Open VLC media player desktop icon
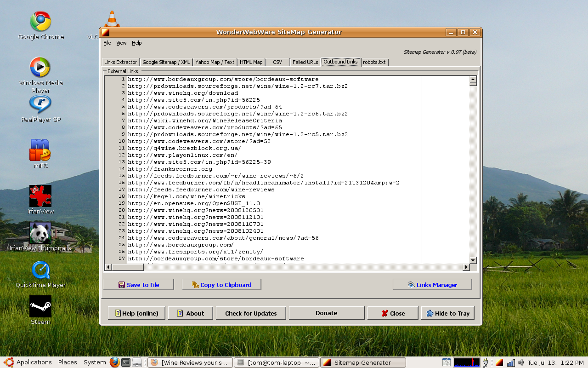This screenshot has width=588, height=368. click(112, 19)
